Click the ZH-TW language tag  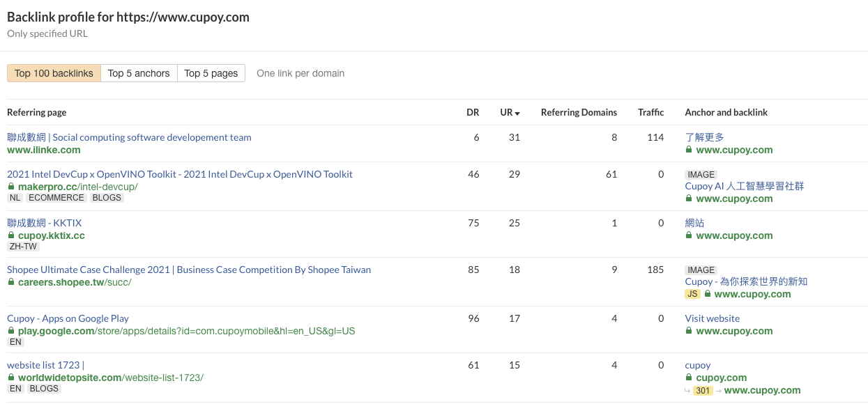[x=24, y=247]
